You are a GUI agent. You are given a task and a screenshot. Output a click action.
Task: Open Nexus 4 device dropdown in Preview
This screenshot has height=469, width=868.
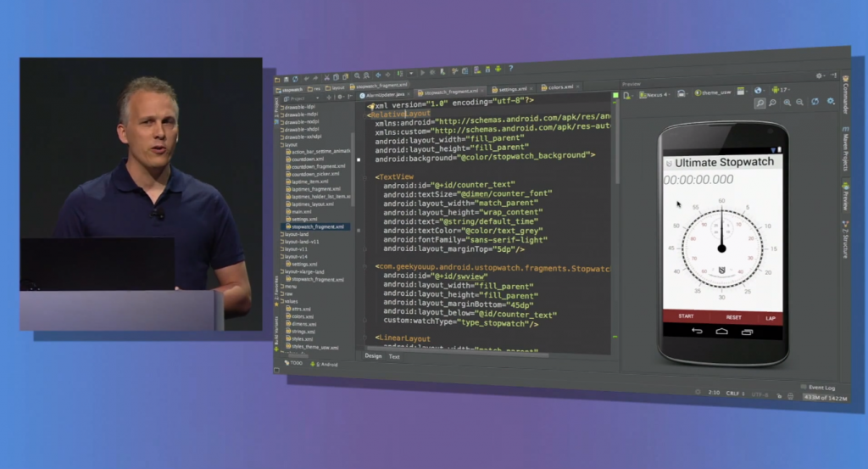tap(654, 95)
